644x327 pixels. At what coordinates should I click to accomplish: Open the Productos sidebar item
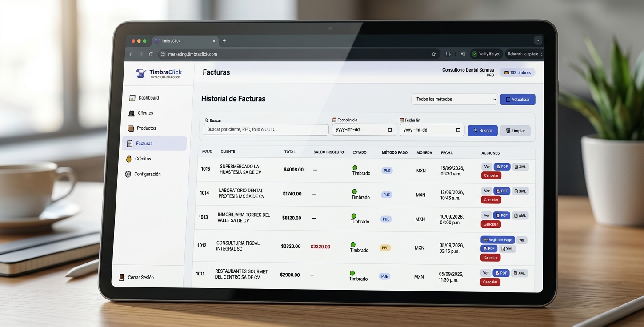point(142,128)
